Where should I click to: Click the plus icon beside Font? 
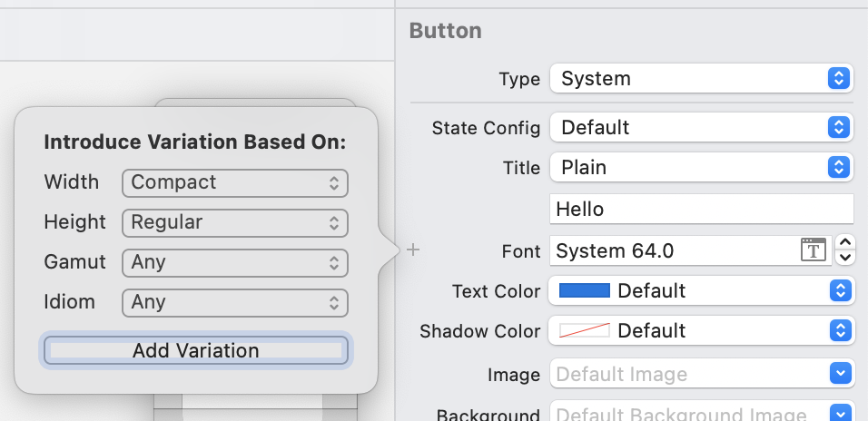tap(413, 250)
